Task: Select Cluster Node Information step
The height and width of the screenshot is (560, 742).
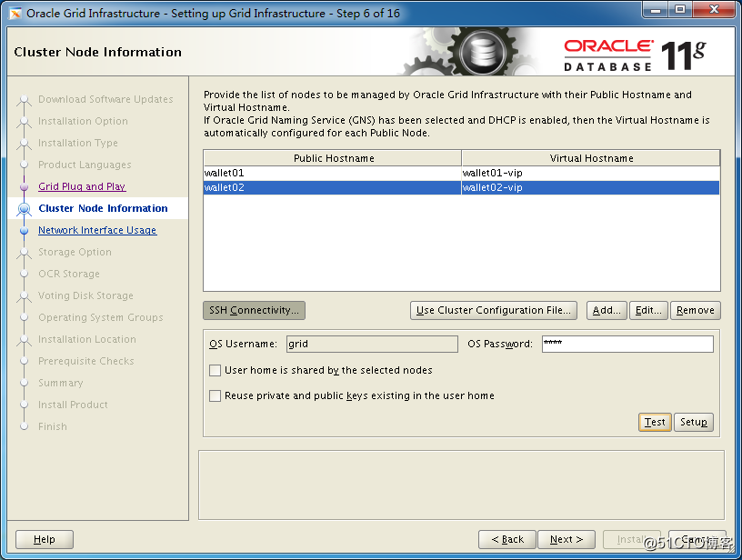Action: pos(103,208)
